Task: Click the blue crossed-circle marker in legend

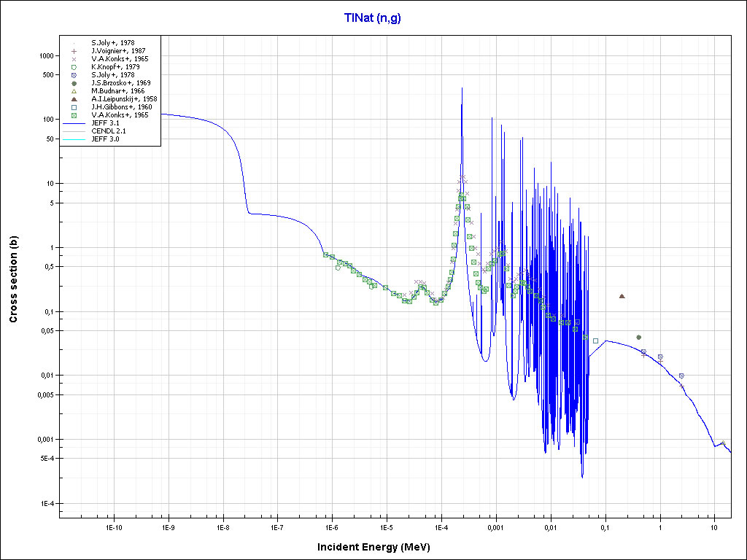Action: [x=74, y=75]
